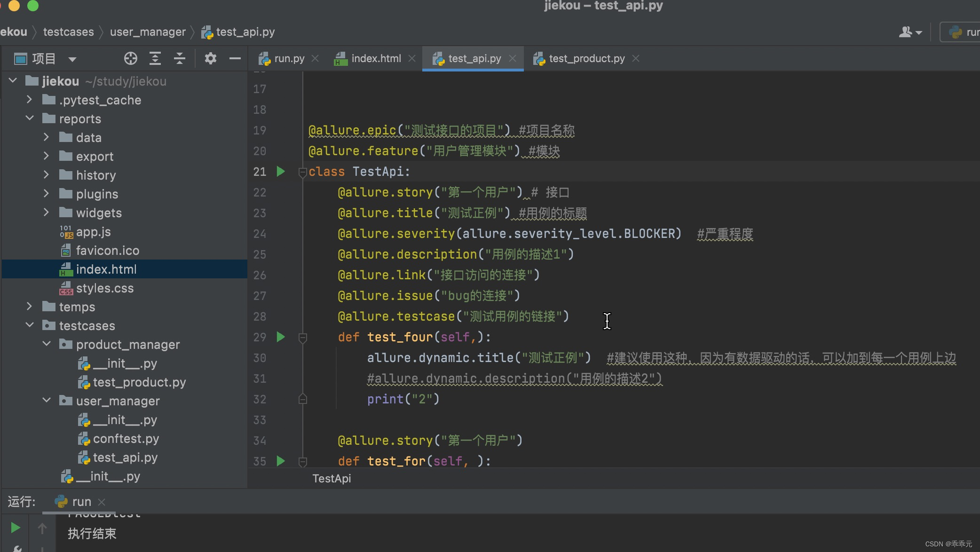Open project panel settings gear
The width and height of the screenshot is (980, 552).
click(210, 59)
